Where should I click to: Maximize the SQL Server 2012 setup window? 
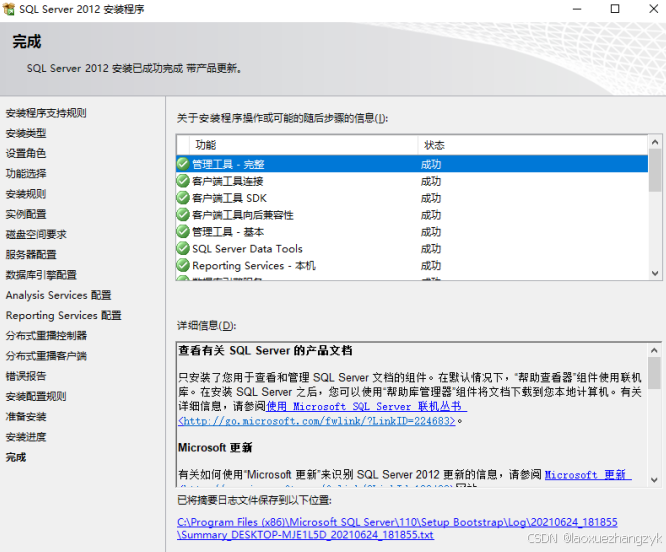tap(615, 9)
